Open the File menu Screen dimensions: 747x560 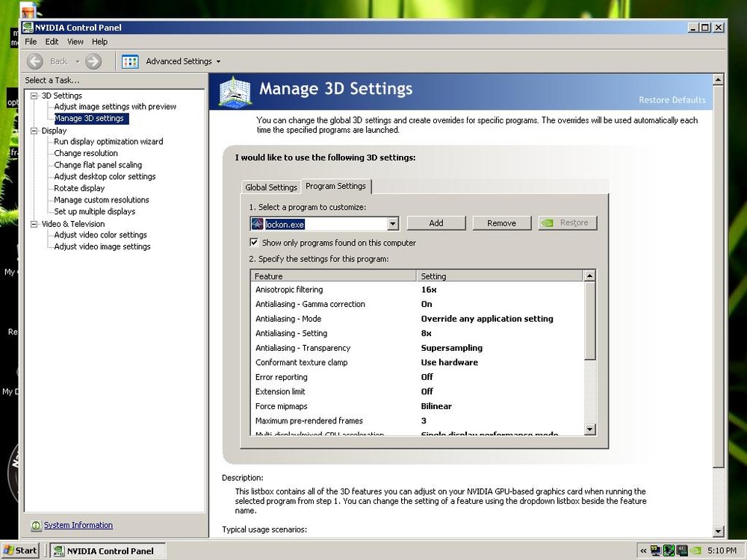pyautogui.click(x=31, y=41)
